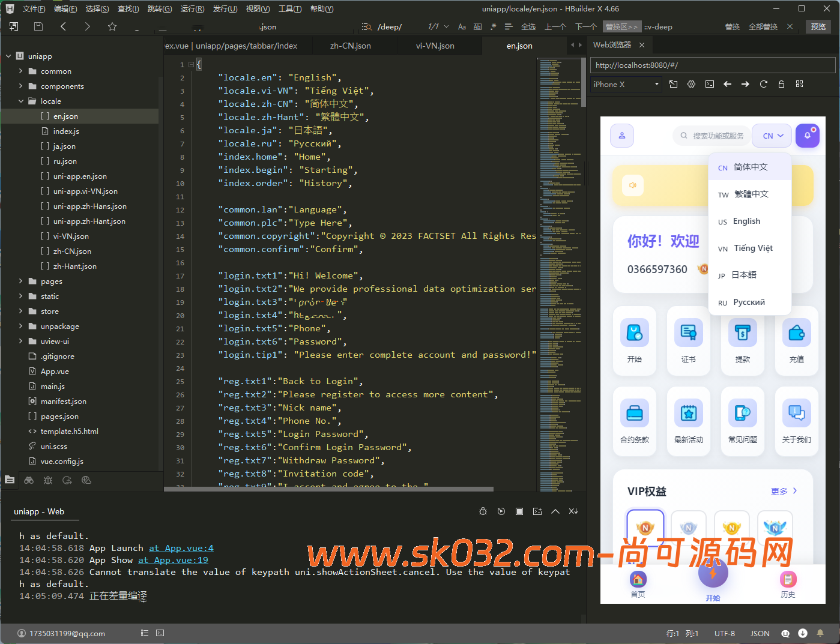This screenshot has width=840, height=644.
Task: Click the App.vue:4 link in console
Action: (x=181, y=548)
